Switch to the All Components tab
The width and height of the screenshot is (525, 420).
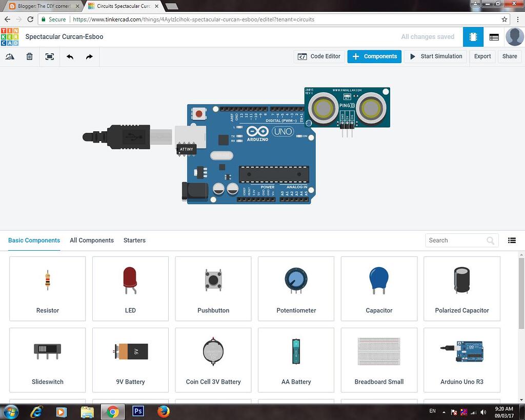click(91, 240)
